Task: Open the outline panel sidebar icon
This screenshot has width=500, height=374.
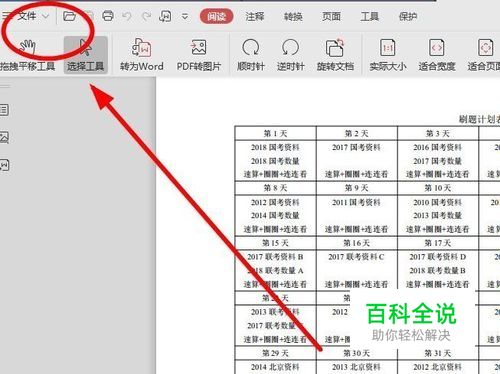Action: [4, 109]
